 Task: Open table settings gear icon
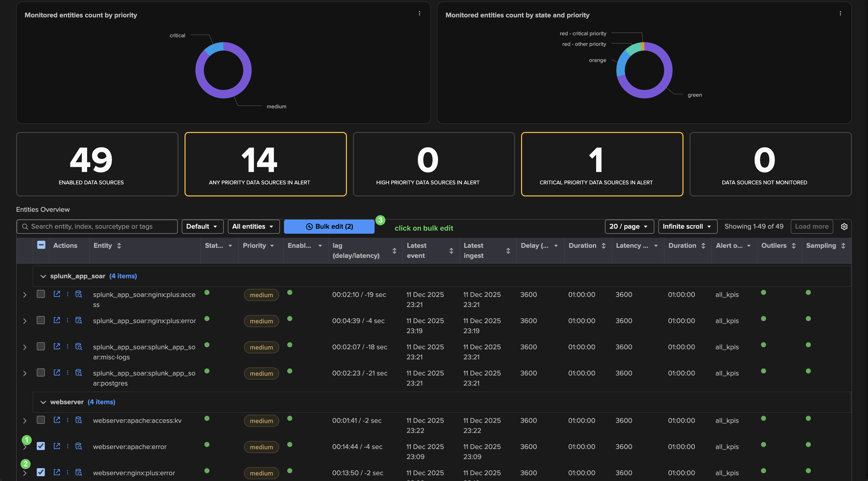844,226
